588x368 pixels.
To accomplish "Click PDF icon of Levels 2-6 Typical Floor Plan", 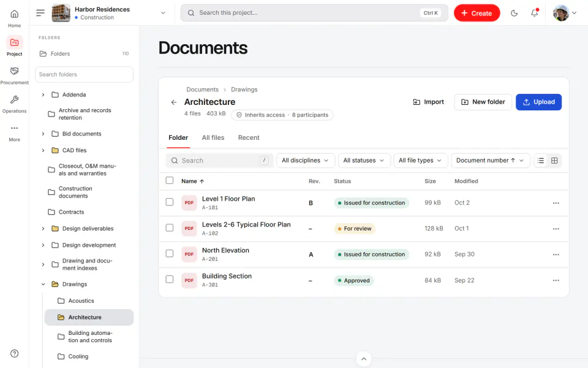I will (x=189, y=228).
